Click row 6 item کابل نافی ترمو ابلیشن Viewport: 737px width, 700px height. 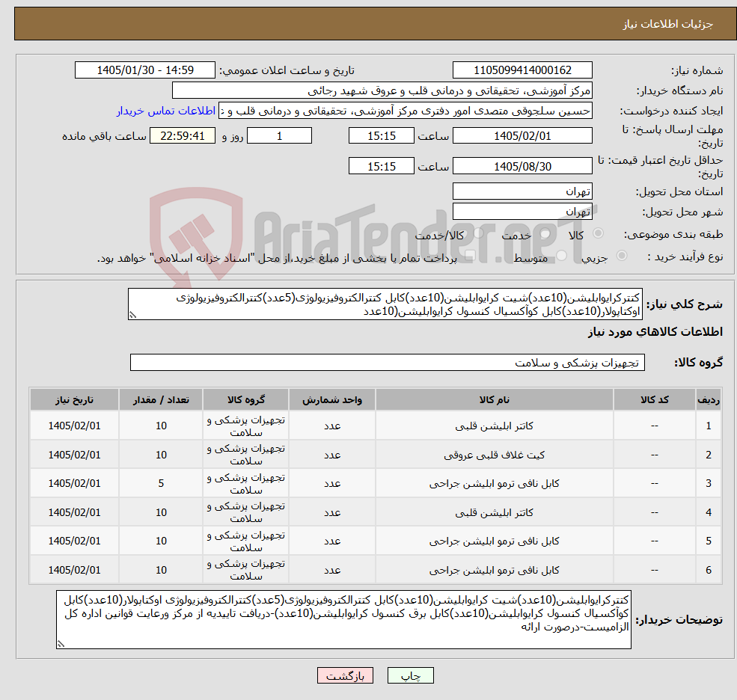coord(494,570)
